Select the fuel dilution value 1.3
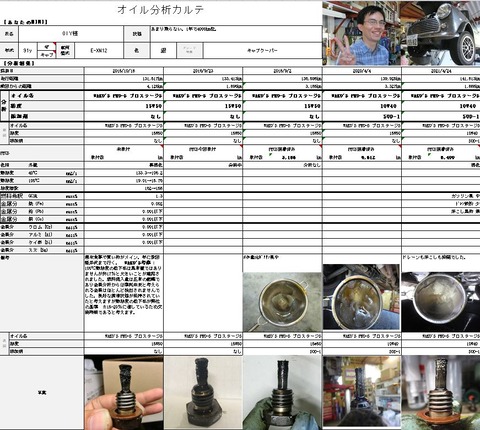 click(160, 196)
